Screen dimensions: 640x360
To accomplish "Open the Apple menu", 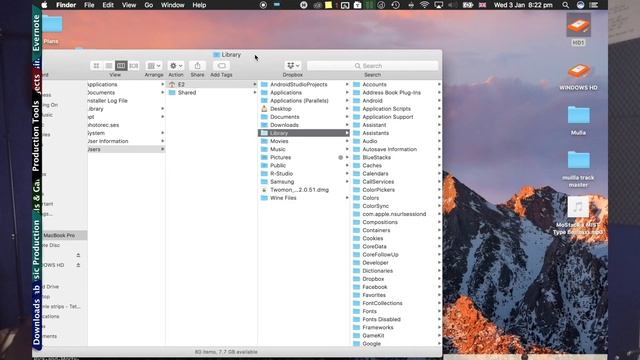I will point(44,5).
